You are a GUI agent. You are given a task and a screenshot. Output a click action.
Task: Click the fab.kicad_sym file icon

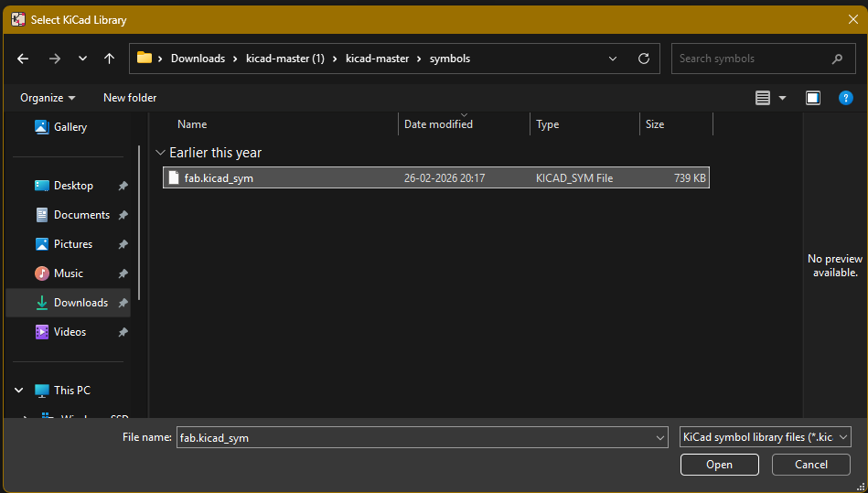(x=174, y=177)
